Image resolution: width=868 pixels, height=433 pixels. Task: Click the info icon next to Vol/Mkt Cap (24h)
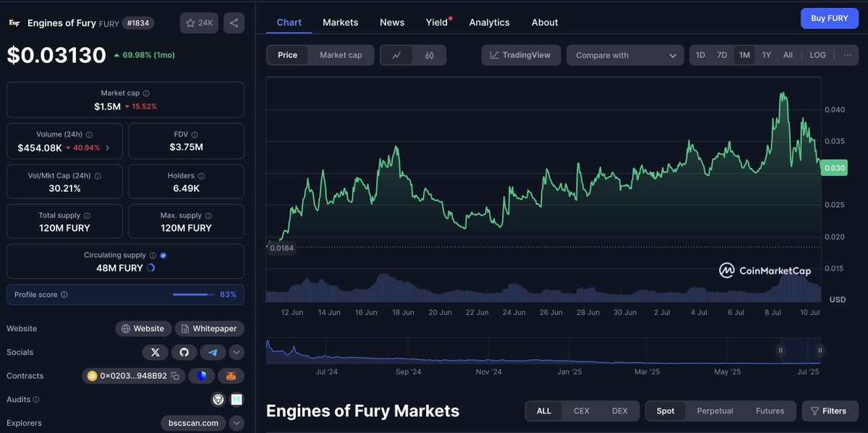click(x=98, y=176)
